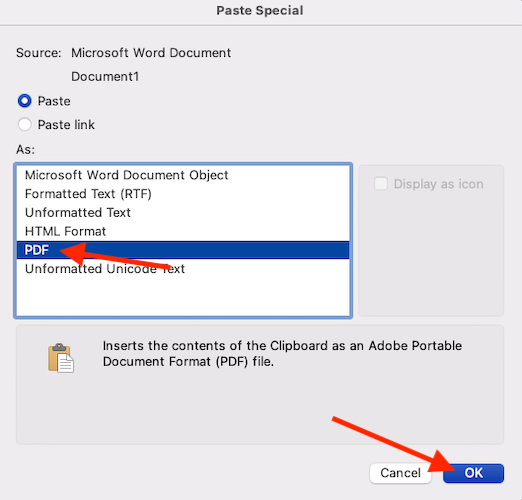Click the clipboard paste icon
The image size is (522, 500).
(61, 358)
